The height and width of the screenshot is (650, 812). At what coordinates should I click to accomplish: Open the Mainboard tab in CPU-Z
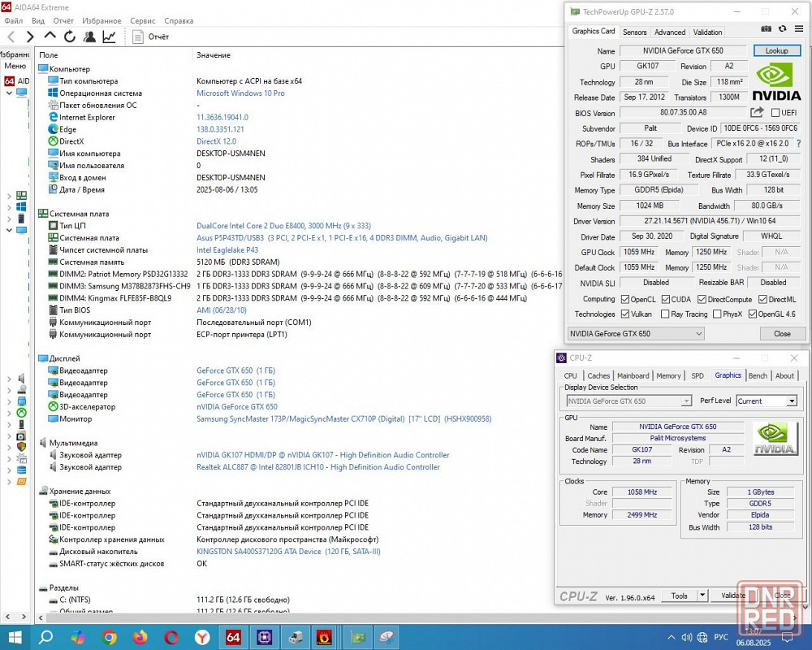(x=633, y=376)
